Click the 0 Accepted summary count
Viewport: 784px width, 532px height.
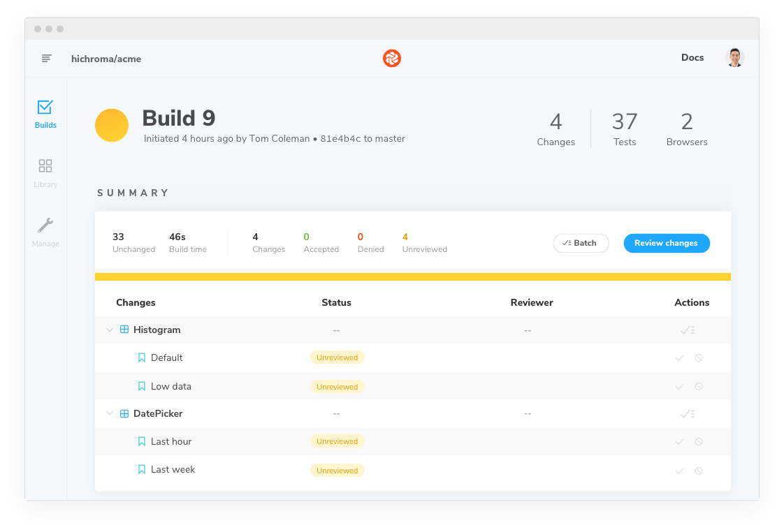(321, 243)
